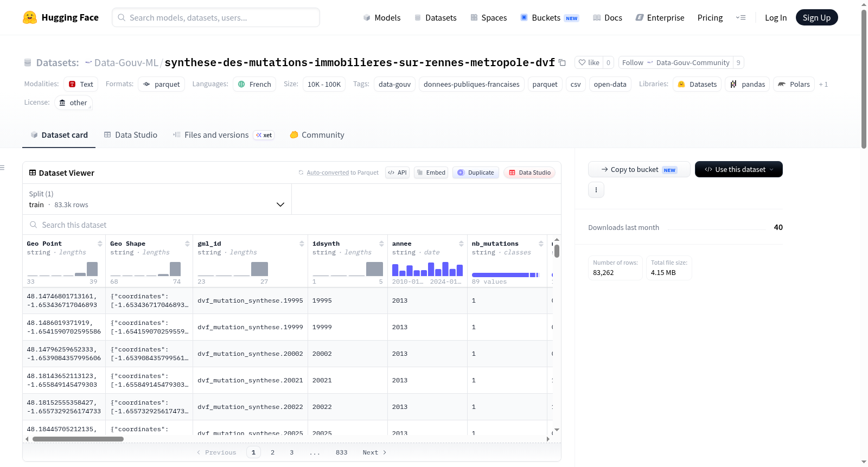Screen dimensions: 868x467
Task: Click the Hugging Face logo icon
Action: click(30, 17)
